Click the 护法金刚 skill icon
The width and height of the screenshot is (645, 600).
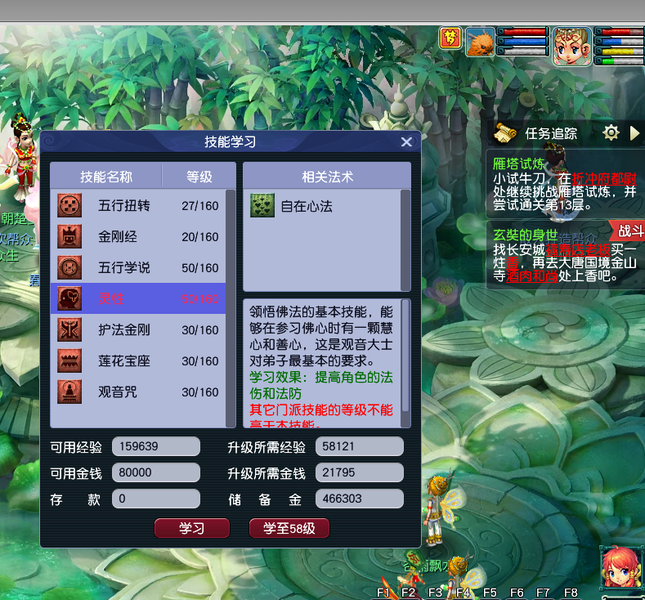[x=69, y=329]
